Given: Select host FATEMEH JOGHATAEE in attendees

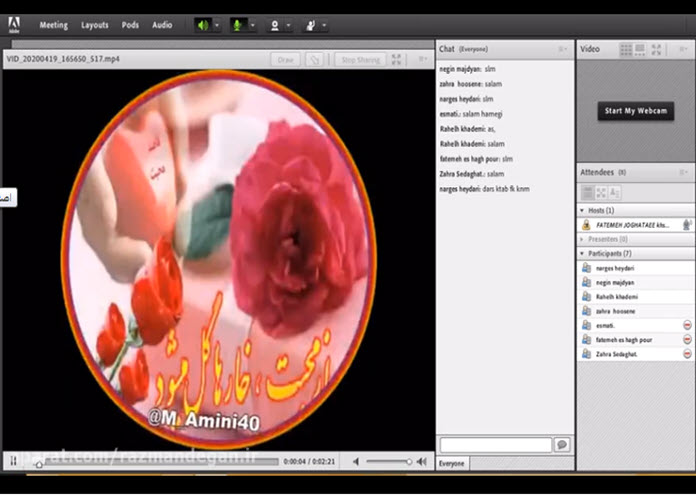Looking at the screenshot, I should click(x=636, y=225).
